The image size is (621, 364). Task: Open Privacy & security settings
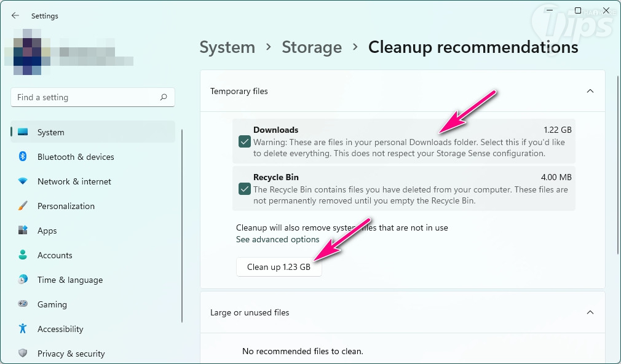[93, 353]
